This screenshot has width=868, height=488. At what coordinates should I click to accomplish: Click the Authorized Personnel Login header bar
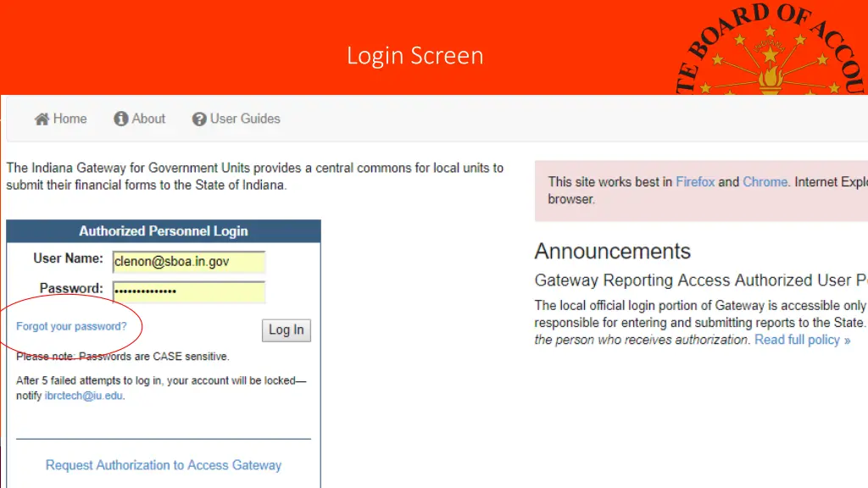[164, 230]
